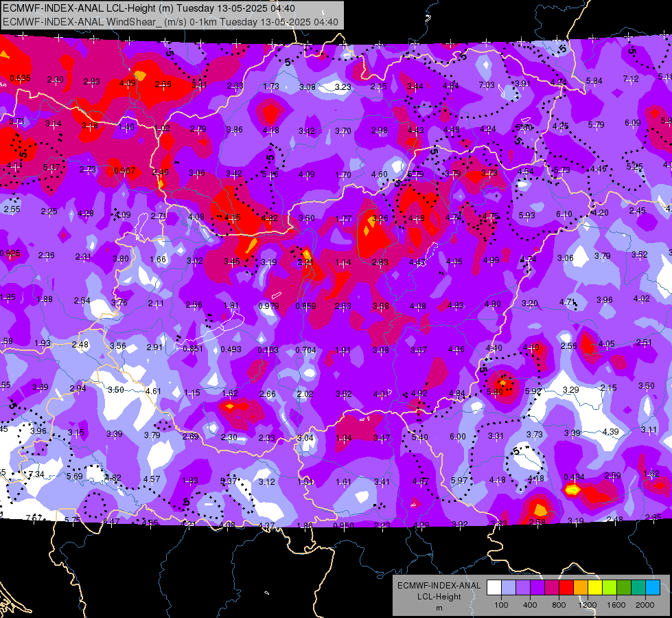Click the red swatch in the LCL-Height legend
Screen dimensions: 672x618
(x=566, y=587)
